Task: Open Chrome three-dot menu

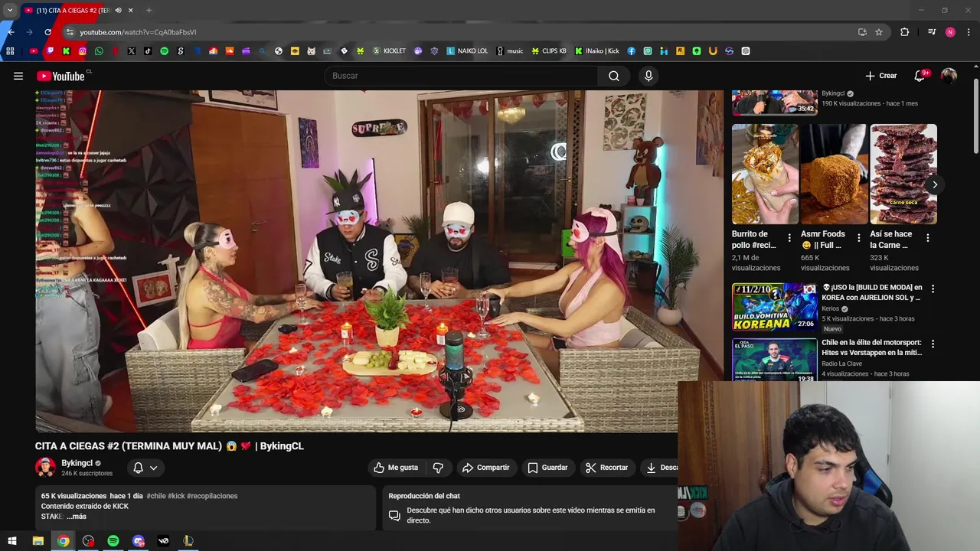Action: click(969, 32)
